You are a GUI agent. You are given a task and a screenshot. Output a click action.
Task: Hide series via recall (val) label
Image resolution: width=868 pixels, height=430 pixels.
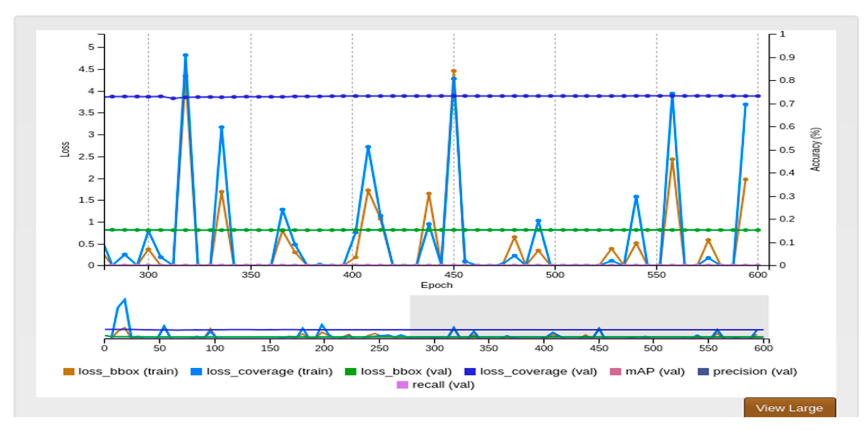tap(443, 385)
